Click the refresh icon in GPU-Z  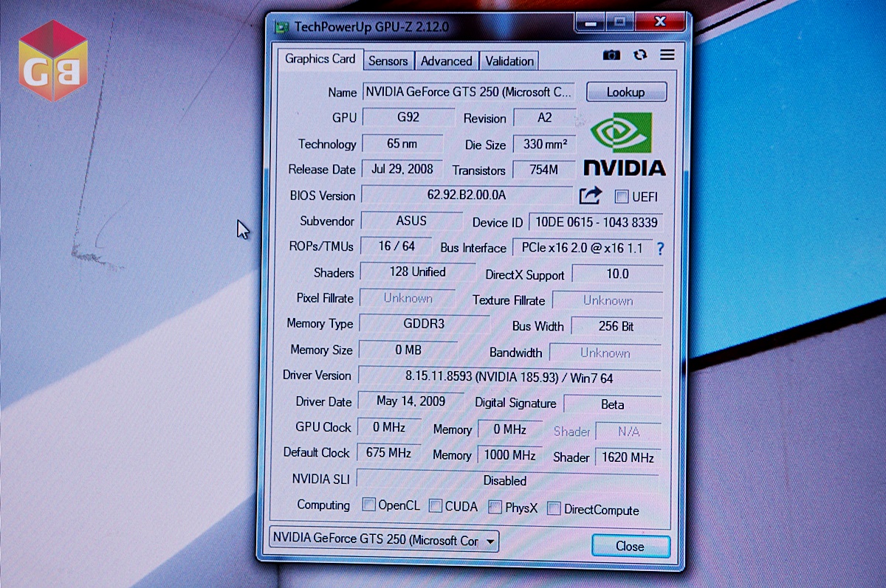pyautogui.click(x=640, y=55)
